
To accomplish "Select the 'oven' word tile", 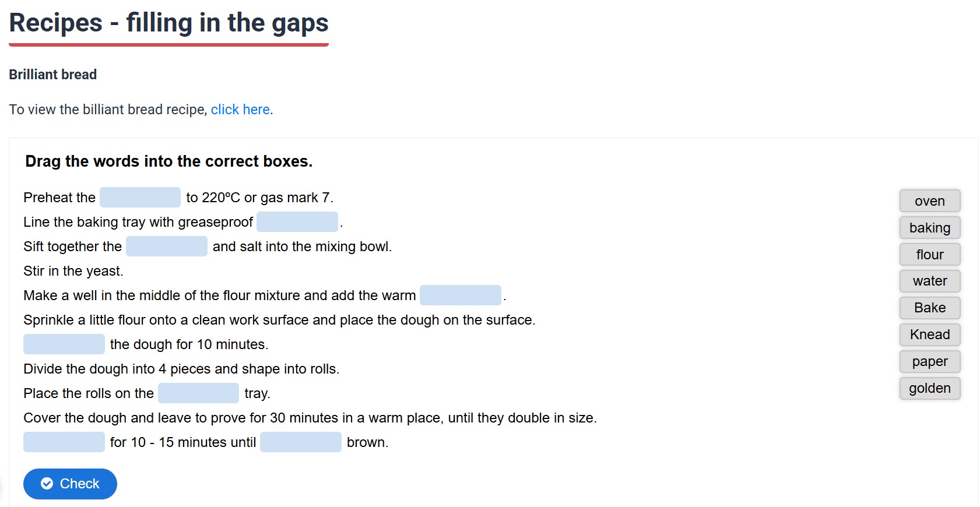I will tap(929, 201).
